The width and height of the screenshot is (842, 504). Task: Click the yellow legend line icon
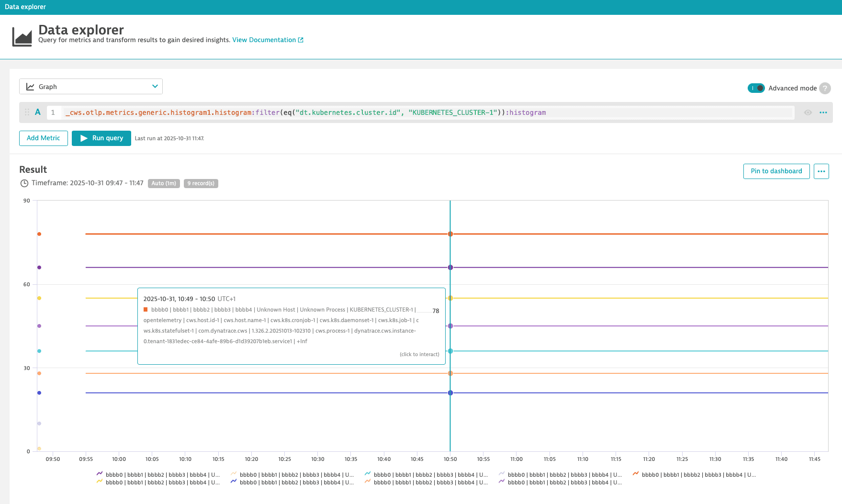tap(100, 482)
